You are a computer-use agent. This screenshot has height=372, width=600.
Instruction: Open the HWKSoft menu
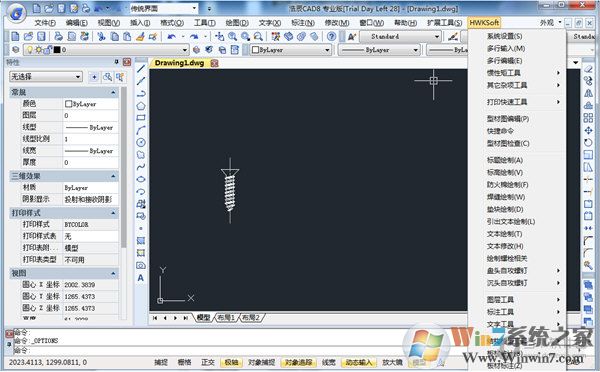click(484, 23)
